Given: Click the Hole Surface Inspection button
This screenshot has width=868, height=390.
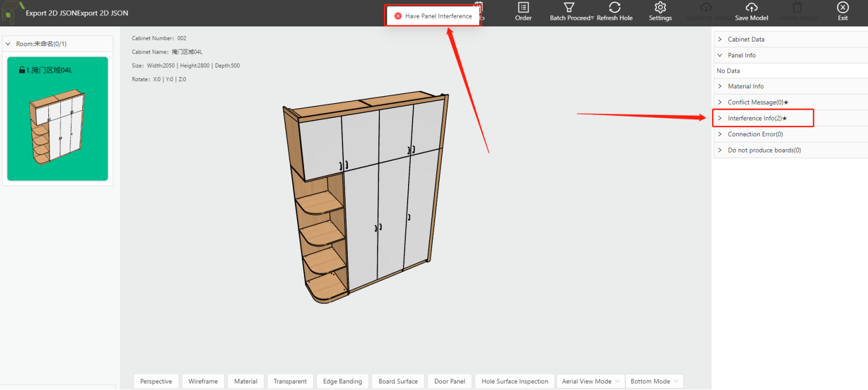Looking at the screenshot, I should coord(514,382).
